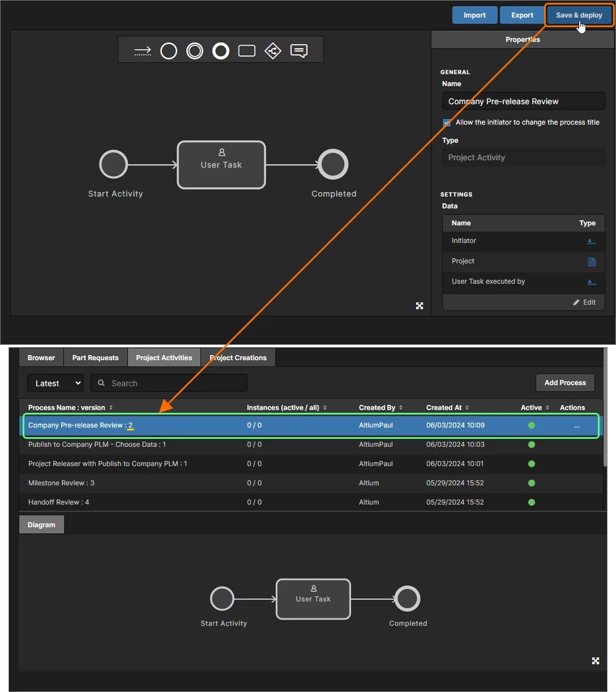Toggle Active status for Handoff Review process
Viewport: 616px width, 692px height.
click(531, 502)
